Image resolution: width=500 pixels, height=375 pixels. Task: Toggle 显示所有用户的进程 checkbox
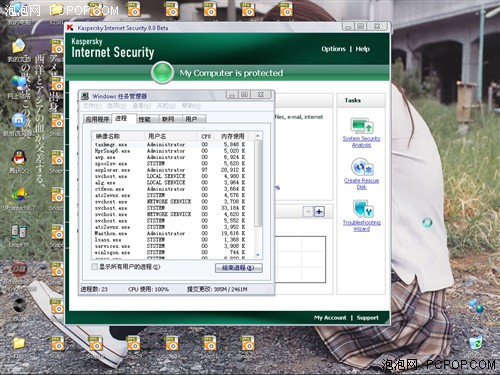95,267
